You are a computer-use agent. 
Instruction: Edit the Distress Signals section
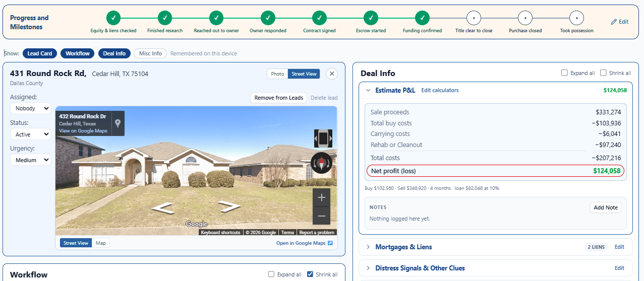click(619, 268)
